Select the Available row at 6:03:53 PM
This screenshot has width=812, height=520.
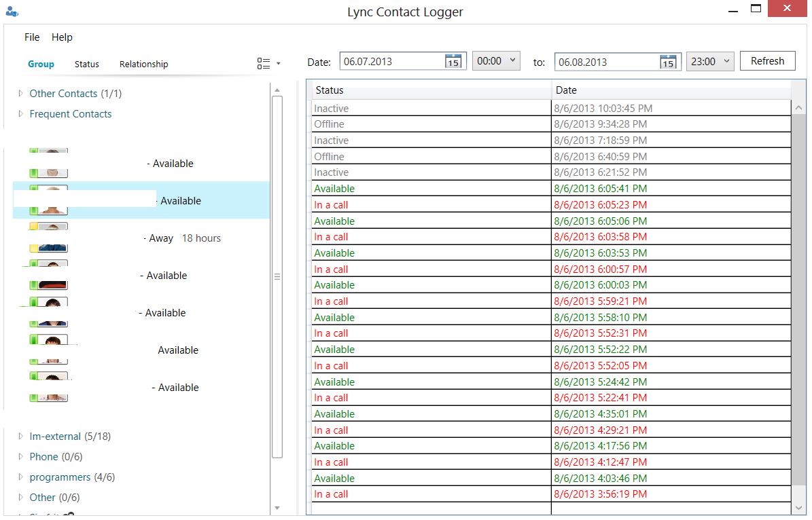(551, 253)
